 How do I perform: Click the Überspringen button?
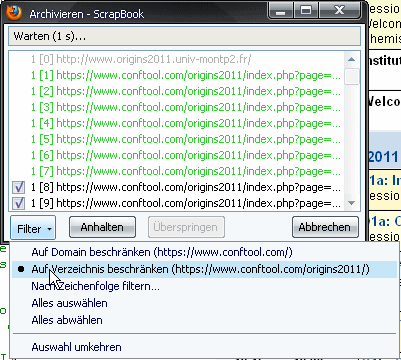tap(186, 227)
